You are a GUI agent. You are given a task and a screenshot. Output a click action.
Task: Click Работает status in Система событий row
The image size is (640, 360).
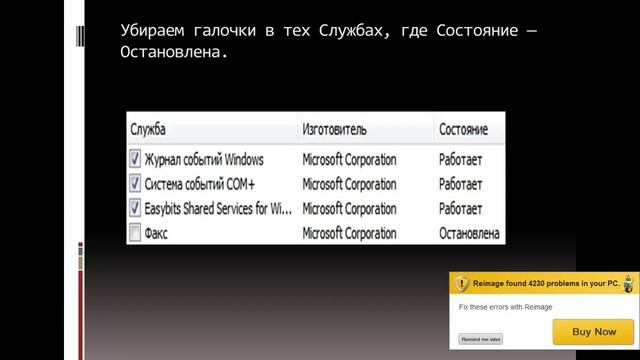[x=460, y=184]
